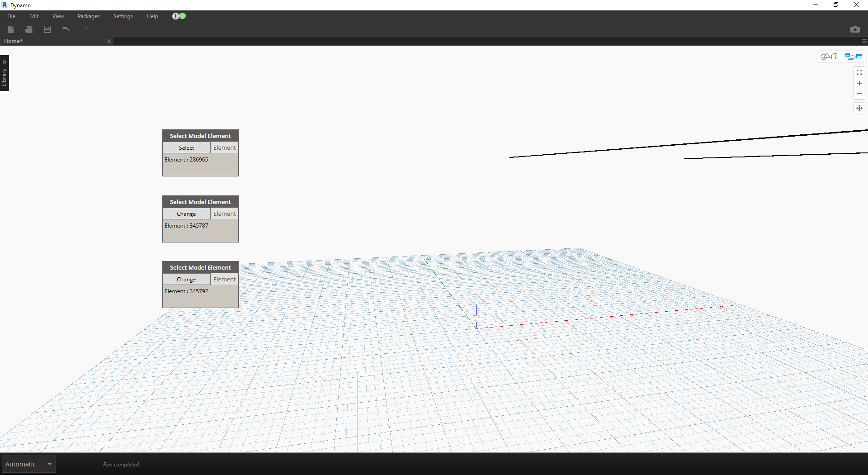Switch to background 3D preview navigation
The image size is (868, 475).
click(829, 57)
